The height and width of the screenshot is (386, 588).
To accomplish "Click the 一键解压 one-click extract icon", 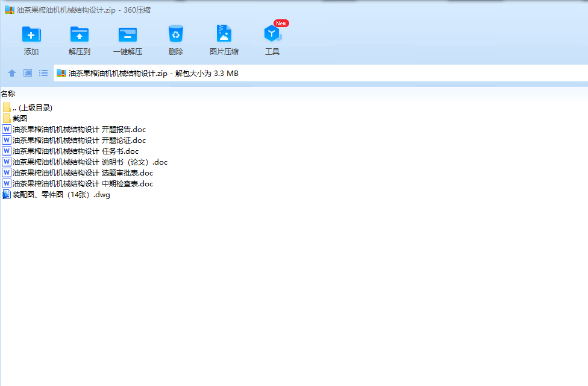I will point(128,34).
